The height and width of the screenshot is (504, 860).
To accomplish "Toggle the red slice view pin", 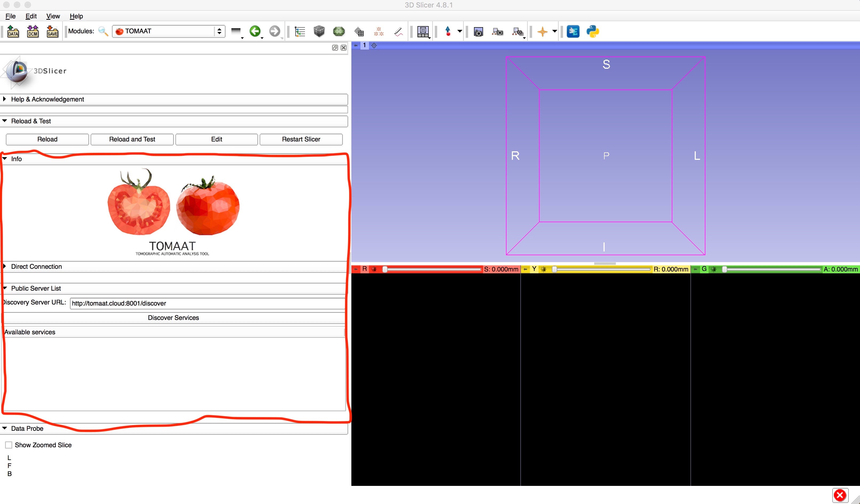I will [356, 269].
